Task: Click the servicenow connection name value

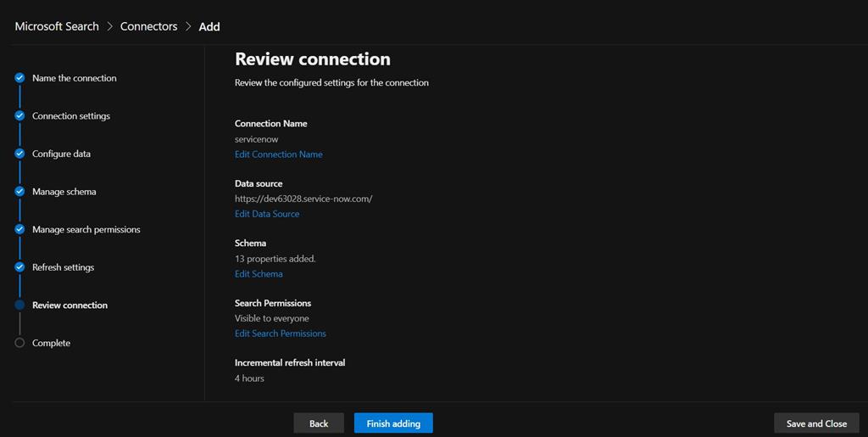Action: point(256,139)
